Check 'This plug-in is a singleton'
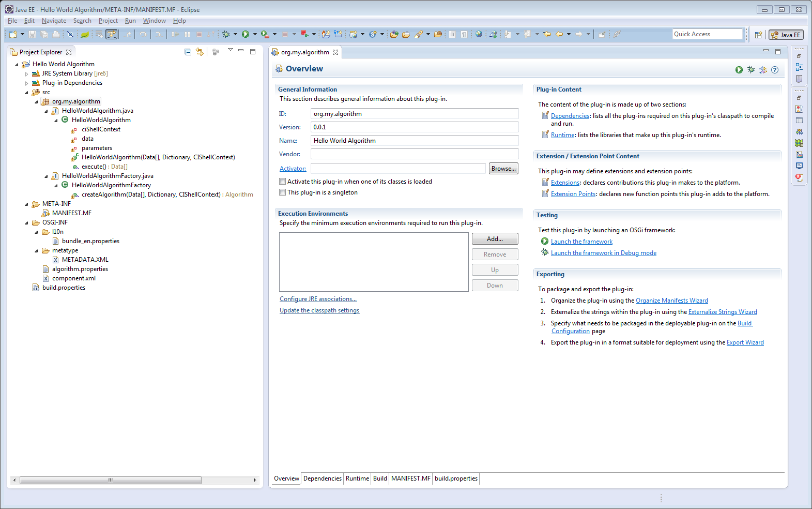This screenshot has height=509, width=812. tap(282, 192)
